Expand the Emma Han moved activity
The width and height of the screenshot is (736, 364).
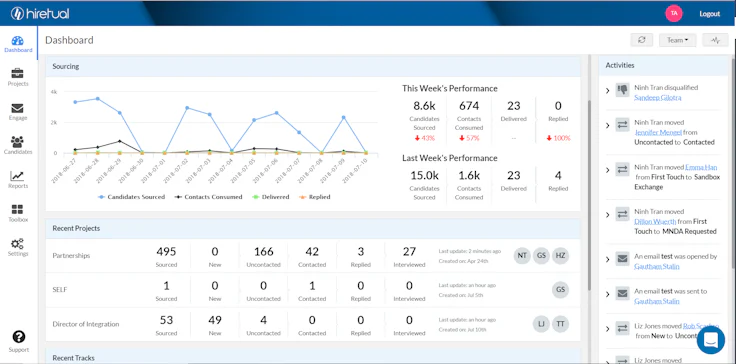[x=607, y=170]
